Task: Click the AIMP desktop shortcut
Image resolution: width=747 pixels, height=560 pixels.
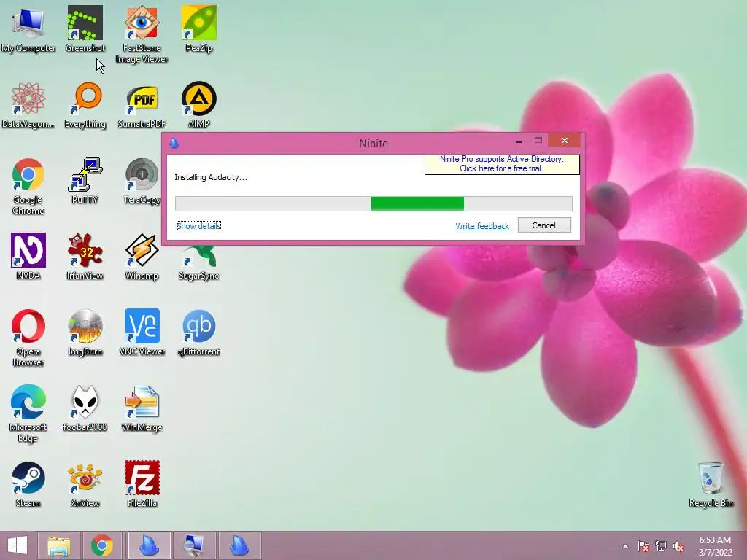Action: coord(198,106)
